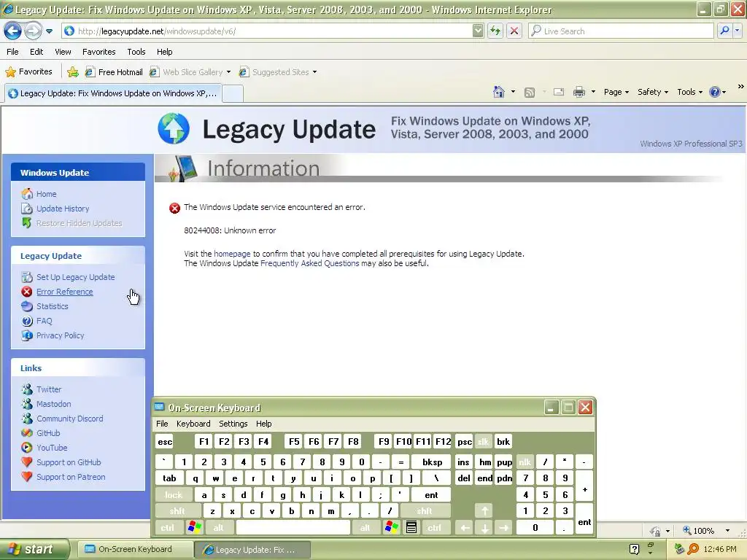Open the Page menu dropdown
This screenshot has width=747, height=560.
616,92
